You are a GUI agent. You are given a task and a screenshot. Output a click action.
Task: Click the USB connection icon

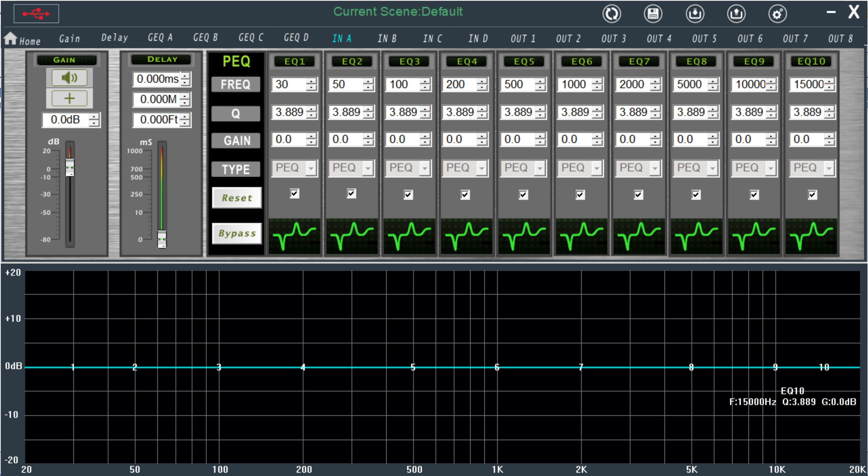(36, 14)
